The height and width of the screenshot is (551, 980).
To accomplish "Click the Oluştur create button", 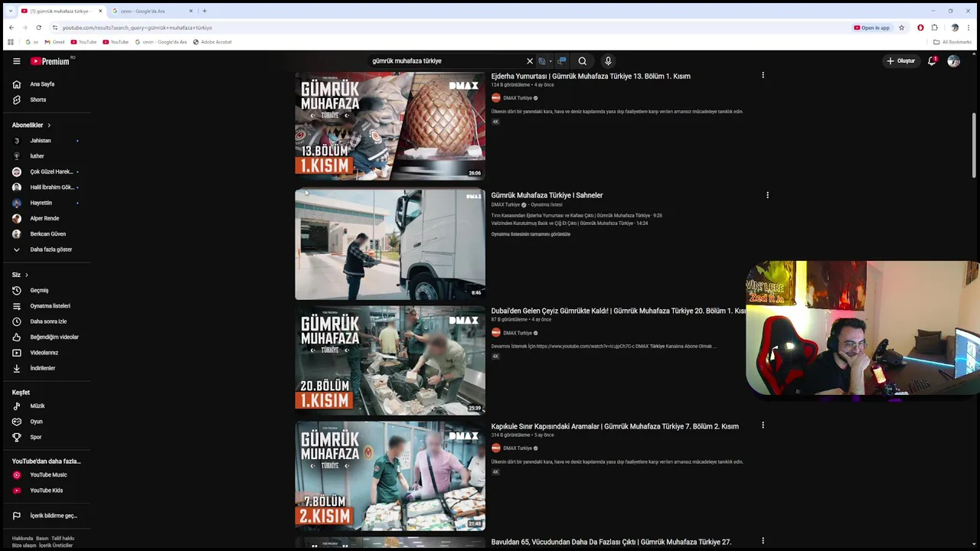I will click(901, 61).
